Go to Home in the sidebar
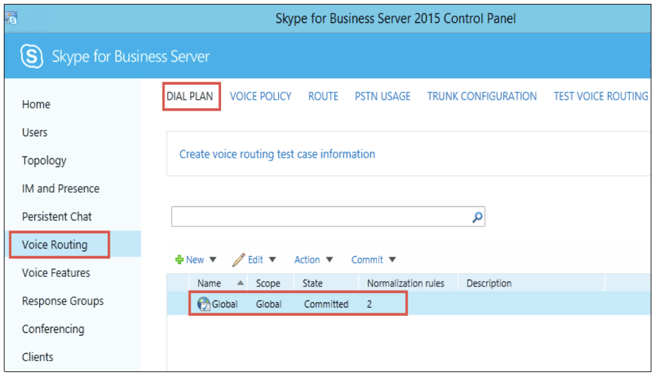Image resolution: width=655 pixels, height=376 pixels. [x=36, y=104]
